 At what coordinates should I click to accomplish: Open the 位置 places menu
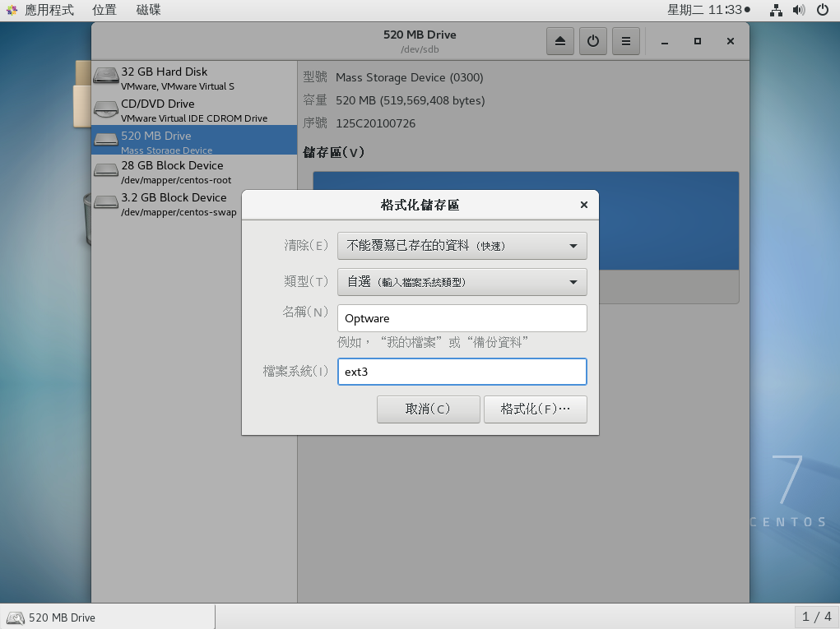104,10
